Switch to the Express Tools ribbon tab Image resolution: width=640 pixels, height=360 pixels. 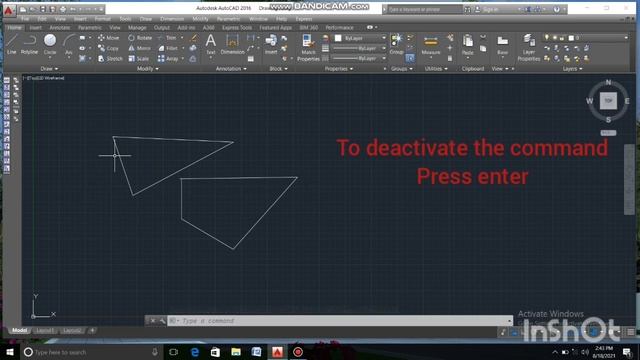pos(237,27)
